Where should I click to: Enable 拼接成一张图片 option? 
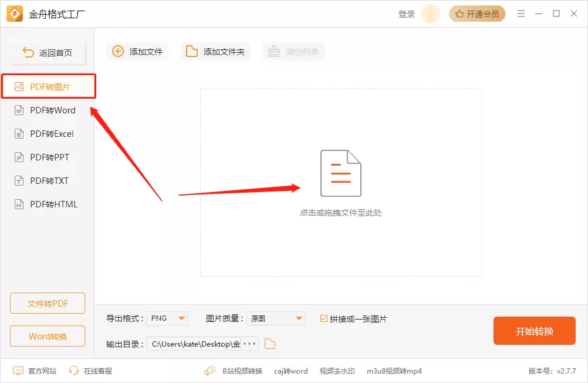tap(354, 318)
